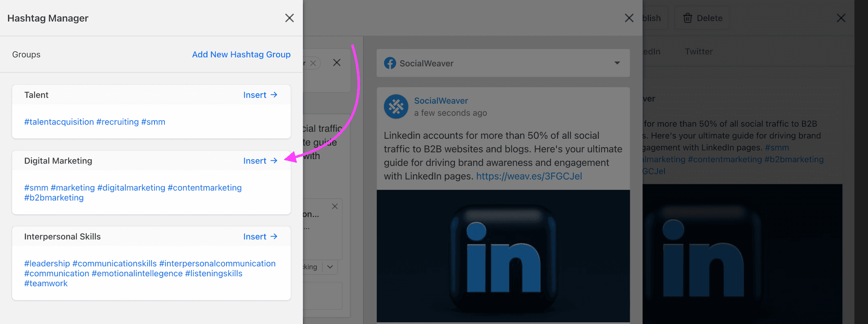Open the SocialWeaver page name link
Viewport: 868px width, 324px height.
pyautogui.click(x=441, y=101)
